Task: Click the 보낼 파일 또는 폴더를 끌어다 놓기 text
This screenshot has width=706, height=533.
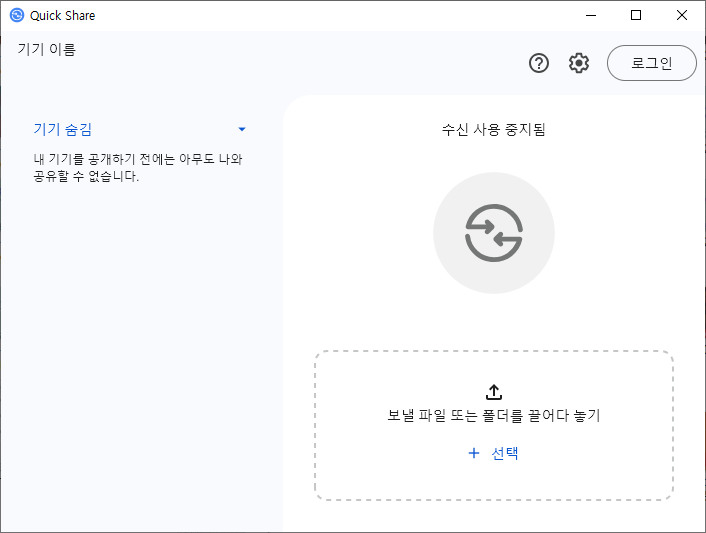Action: point(494,415)
